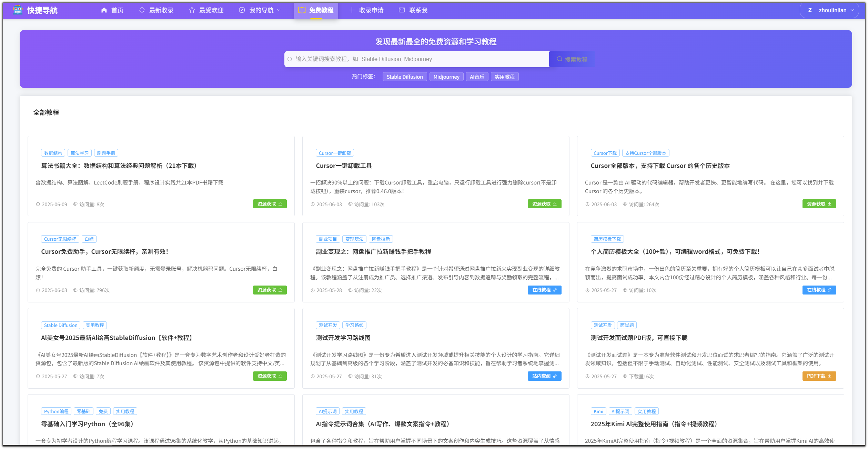Click the 快捷导航 robot logo icon

18,10
